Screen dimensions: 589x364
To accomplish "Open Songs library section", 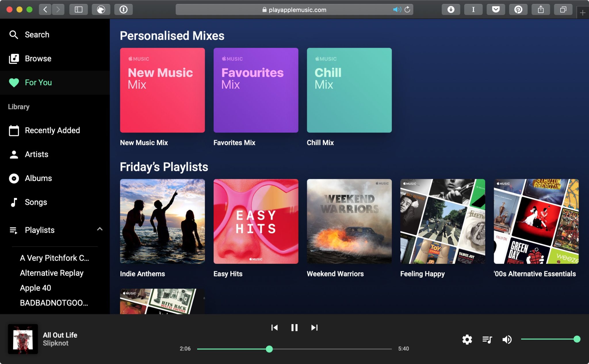I will coord(55,202).
